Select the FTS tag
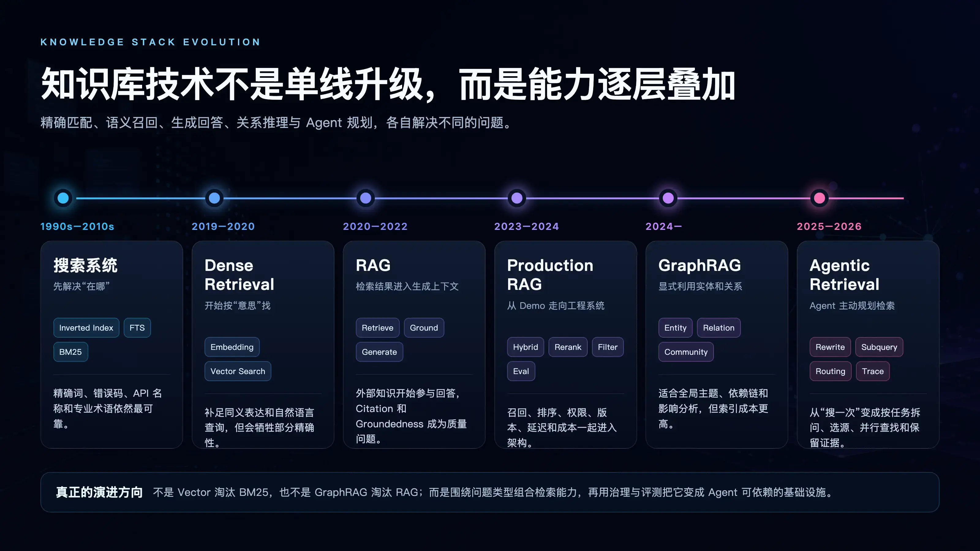The height and width of the screenshot is (551, 980). coord(137,328)
